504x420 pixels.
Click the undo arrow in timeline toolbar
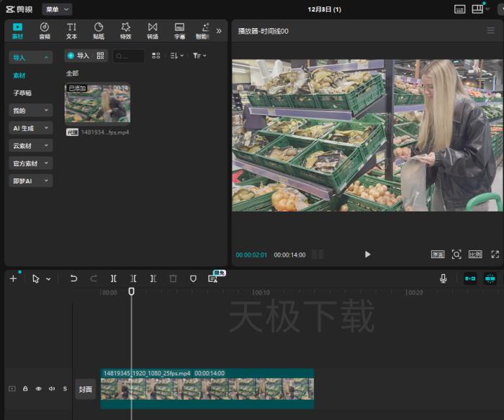click(73, 278)
